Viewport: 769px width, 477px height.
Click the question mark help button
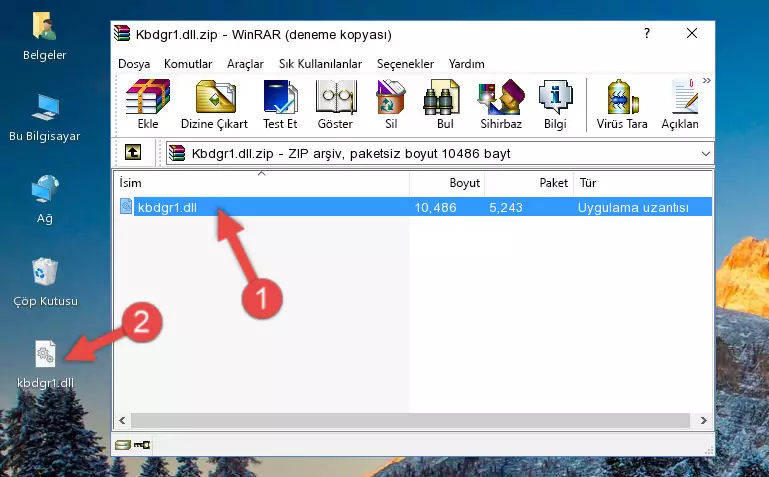tap(647, 33)
